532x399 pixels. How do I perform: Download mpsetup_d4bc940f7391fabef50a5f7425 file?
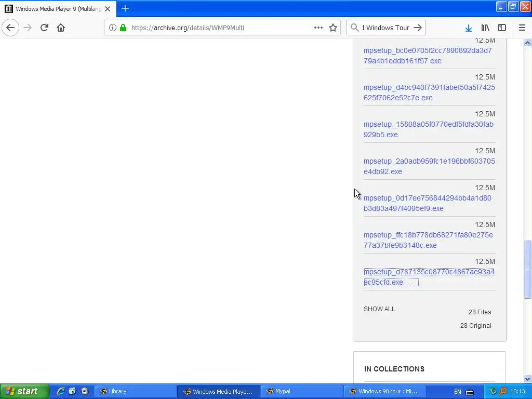point(429,92)
